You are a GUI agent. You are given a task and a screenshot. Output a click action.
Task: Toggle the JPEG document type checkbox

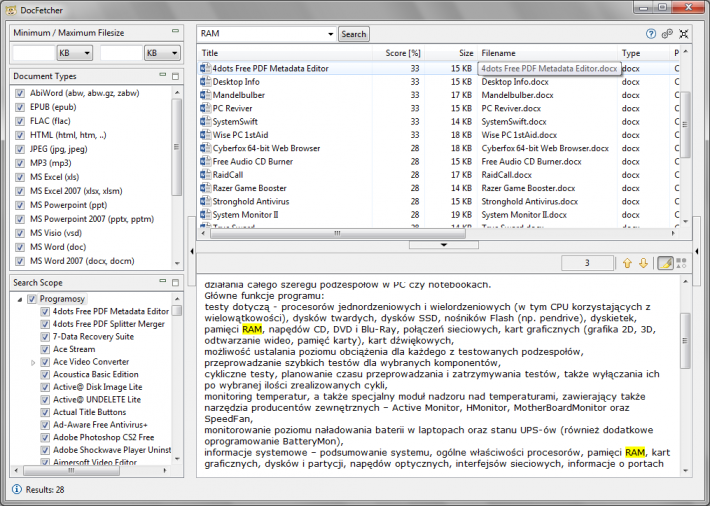click(x=19, y=149)
